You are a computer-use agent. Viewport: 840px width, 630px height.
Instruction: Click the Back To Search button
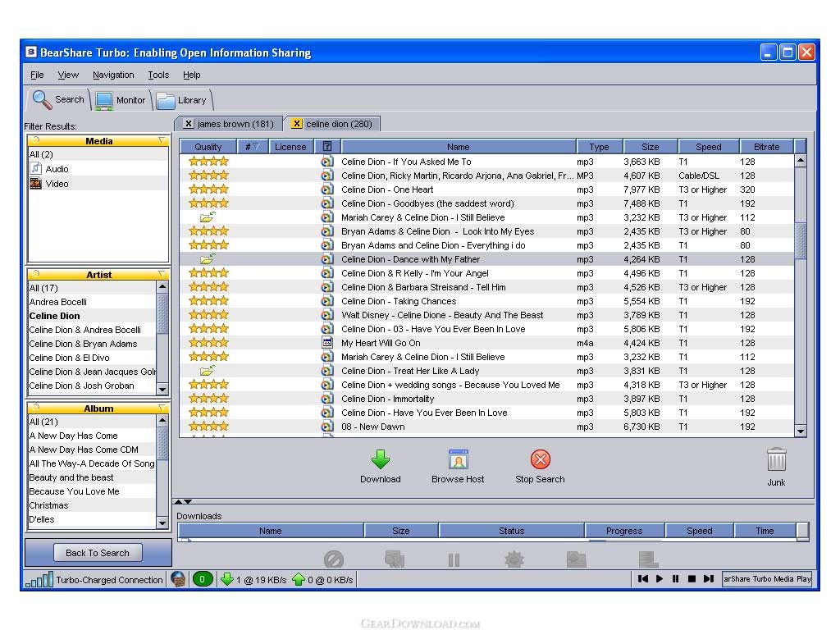click(x=98, y=553)
